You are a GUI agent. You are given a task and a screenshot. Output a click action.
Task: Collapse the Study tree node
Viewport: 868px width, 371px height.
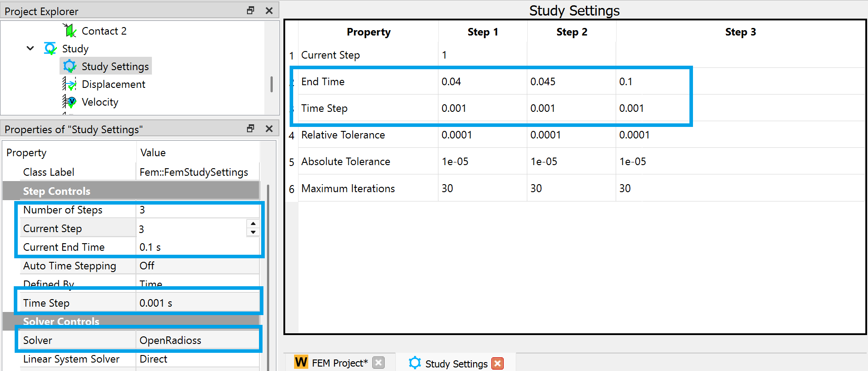pos(30,48)
